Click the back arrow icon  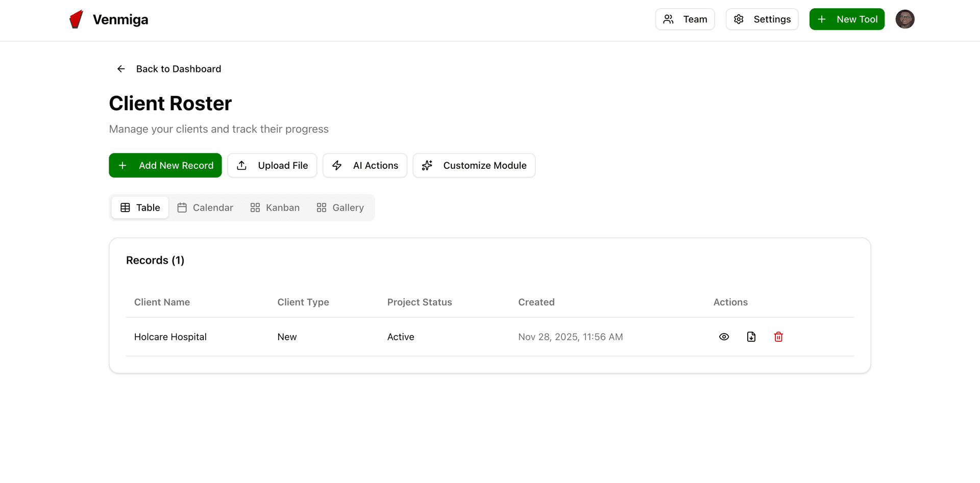click(x=121, y=69)
